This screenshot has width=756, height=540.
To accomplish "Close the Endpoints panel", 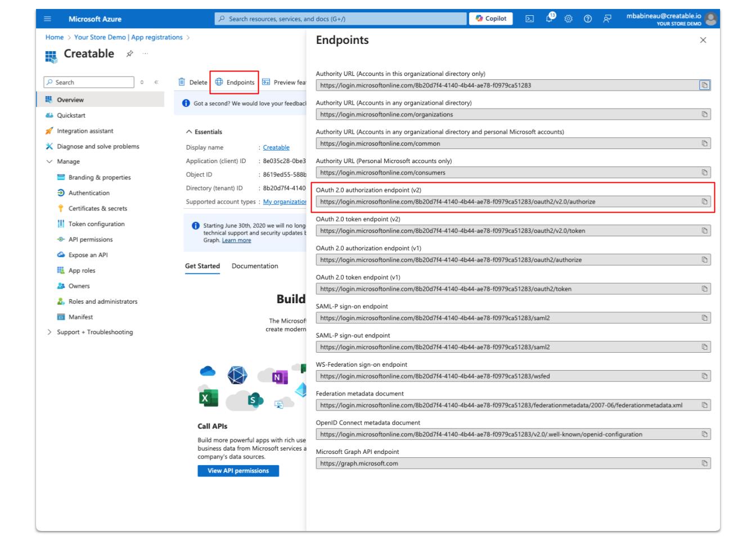I will pos(703,40).
